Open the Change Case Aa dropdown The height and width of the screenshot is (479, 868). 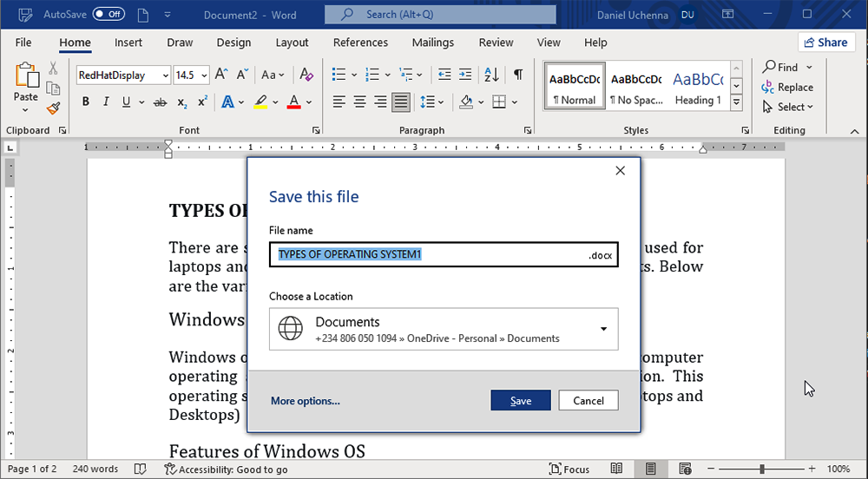tap(273, 75)
